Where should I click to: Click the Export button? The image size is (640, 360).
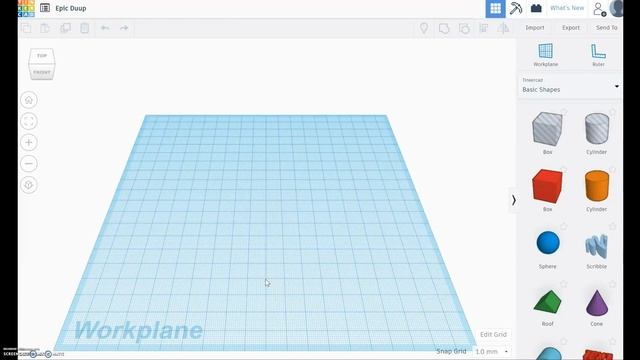[x=571, y=28]
